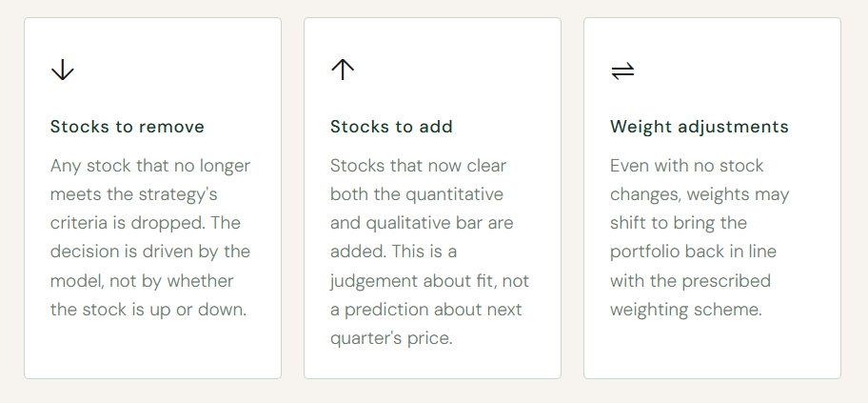Click the swap arrows icon above Weight adjustments

(x=622, y=71)
